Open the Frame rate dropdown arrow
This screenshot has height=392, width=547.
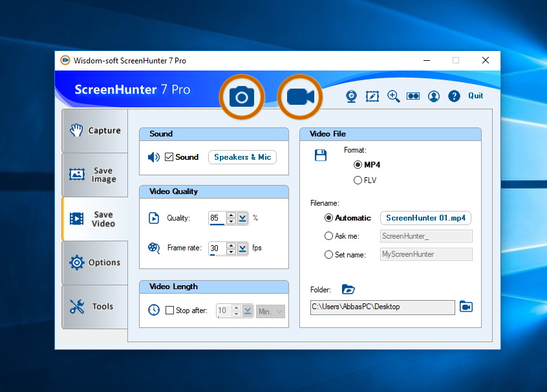click(242, 248)
